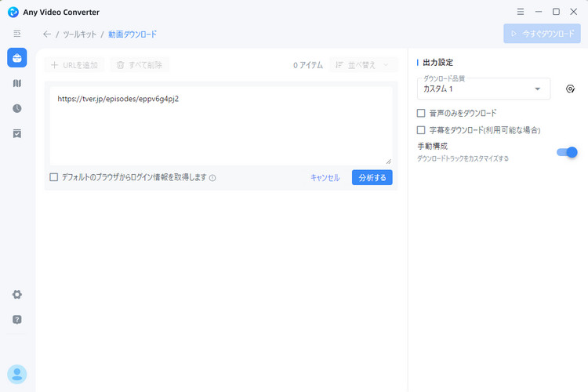Open the toolkit sidebar icon
The width and height of the screenshot is (588, 392).
[x=17, y=58]
